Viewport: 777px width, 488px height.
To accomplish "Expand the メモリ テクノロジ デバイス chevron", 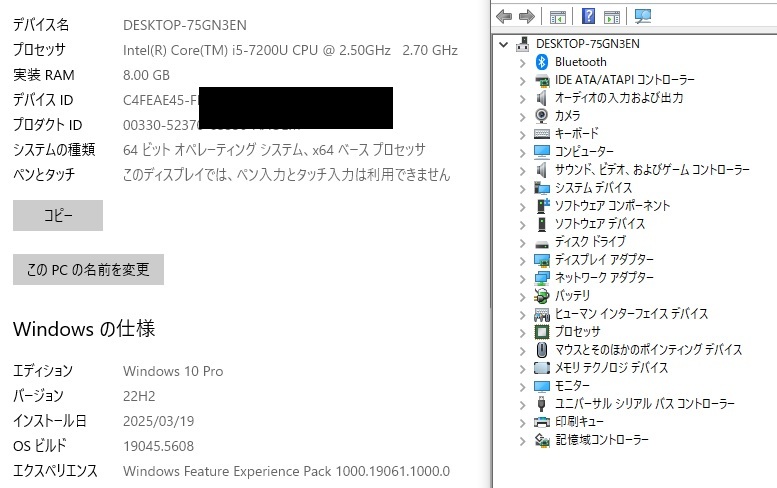I will tap(522, 369).
